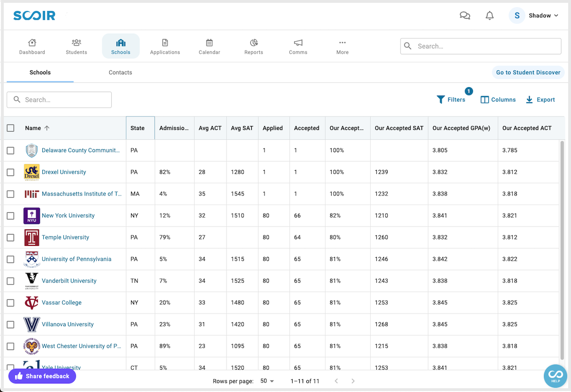Open the Schools nav tab
The image size is (571, 392).
click(x=121, y=47)
